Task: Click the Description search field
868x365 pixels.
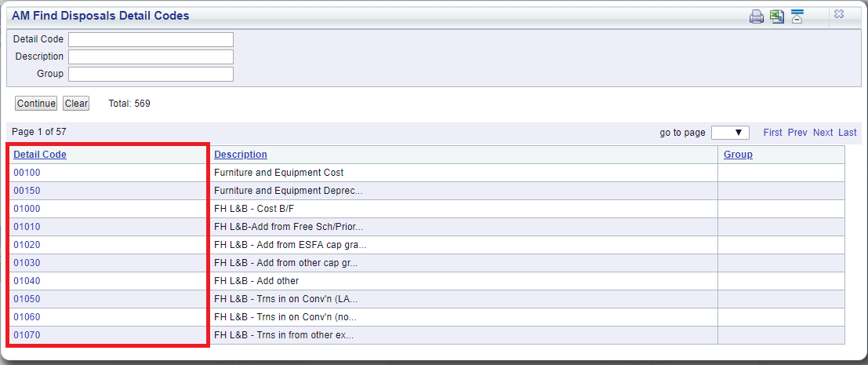Action: [151, 57]
